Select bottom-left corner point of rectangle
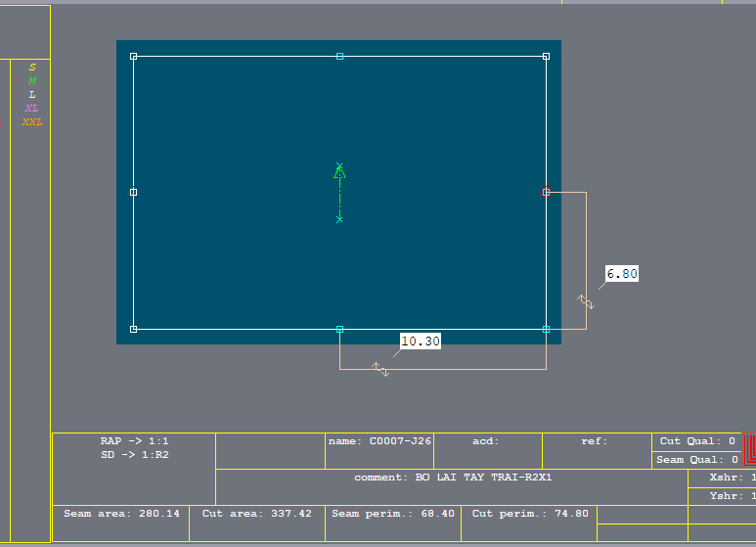Viewport: 756px width, 547px height. (x=134, y=330)
